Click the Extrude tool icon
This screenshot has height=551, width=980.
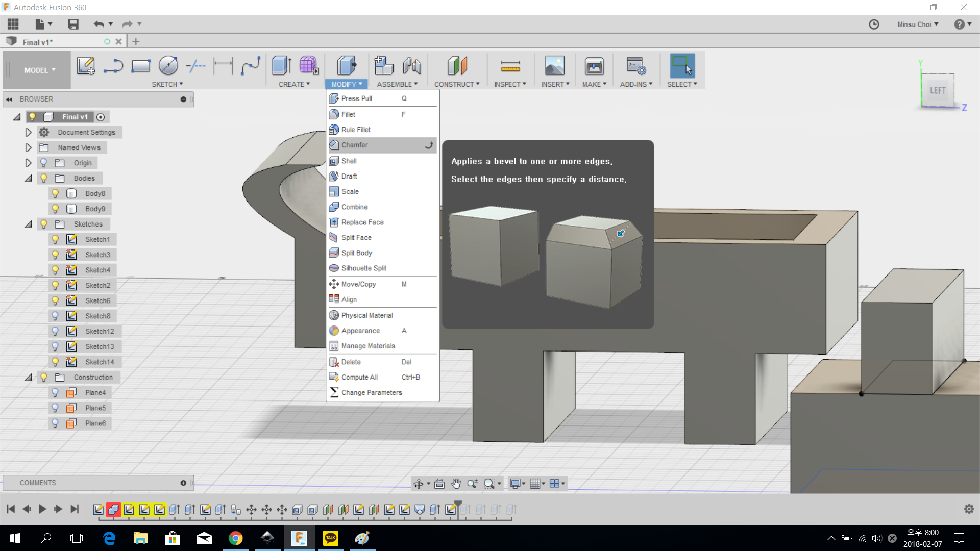(282, 66)
